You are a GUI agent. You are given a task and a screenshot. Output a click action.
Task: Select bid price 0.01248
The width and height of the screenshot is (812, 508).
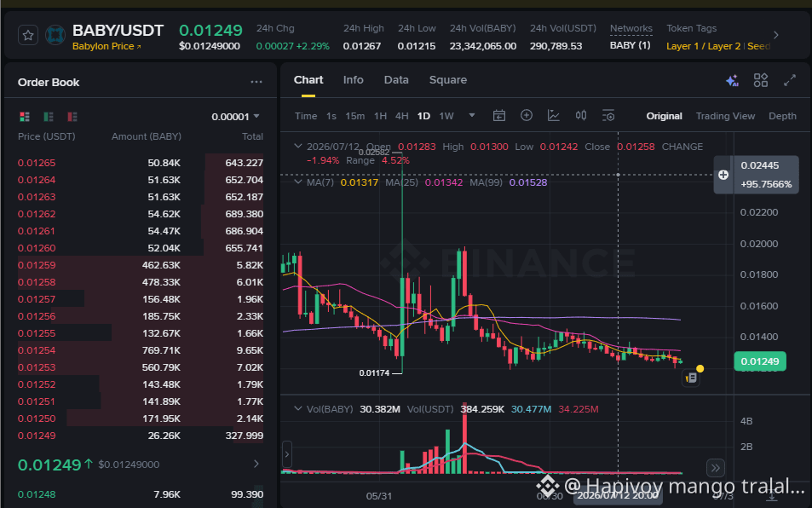tap(37, 494)
